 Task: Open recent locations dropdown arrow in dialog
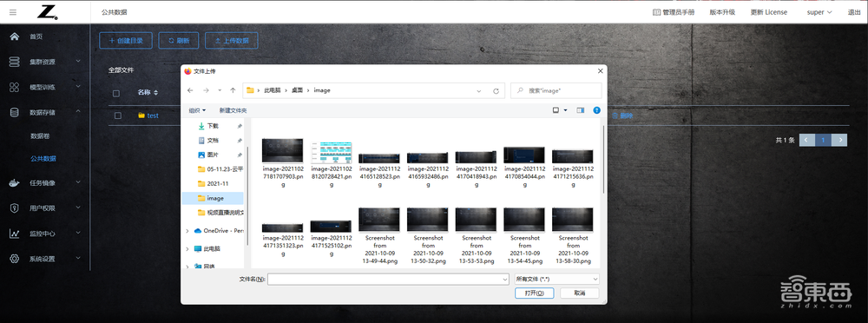(220, 90)
